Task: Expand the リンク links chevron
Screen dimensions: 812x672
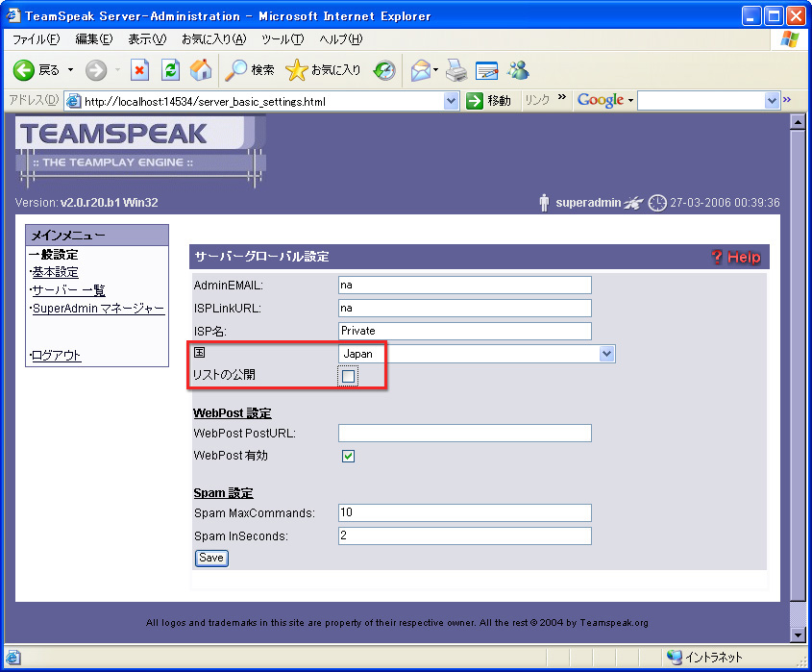Action: click(x=562, y=97)
